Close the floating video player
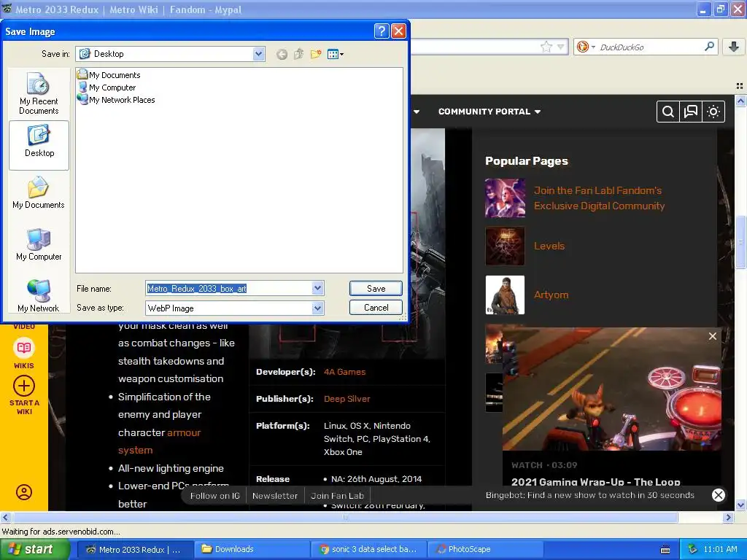Viewport: 747px width, 560px height. 712,336
